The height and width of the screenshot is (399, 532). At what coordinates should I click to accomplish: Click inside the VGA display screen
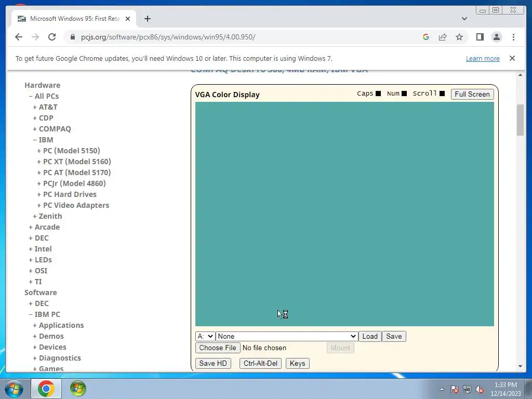coord(344,214)
